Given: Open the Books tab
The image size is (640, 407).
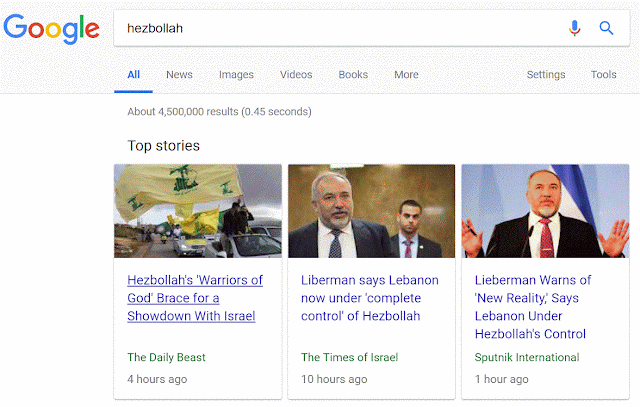Looking at the screenshot, I should (353, 75).
